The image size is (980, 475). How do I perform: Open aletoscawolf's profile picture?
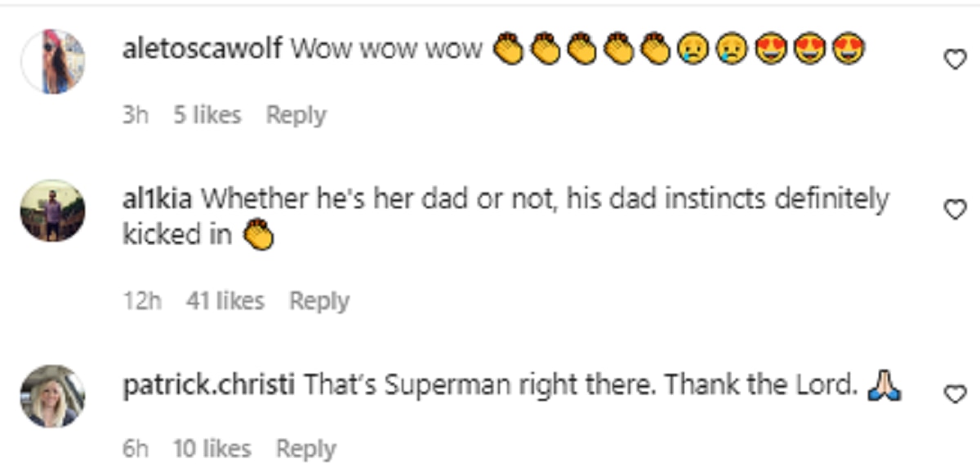coord(52,61)
